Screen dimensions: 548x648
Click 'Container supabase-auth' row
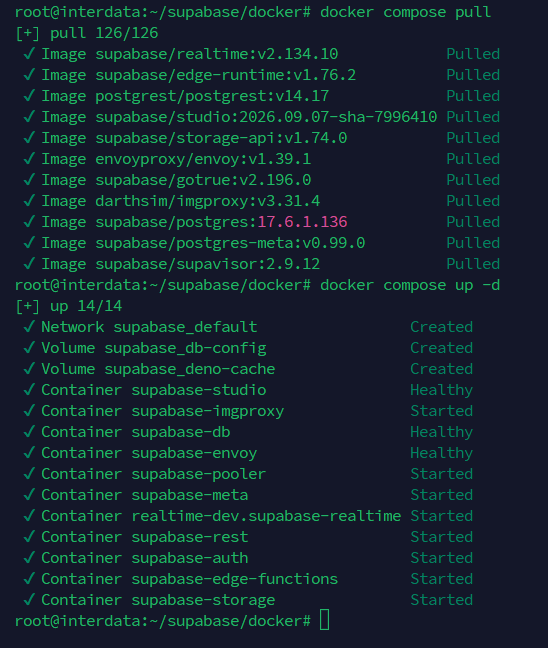coord(248,558)
